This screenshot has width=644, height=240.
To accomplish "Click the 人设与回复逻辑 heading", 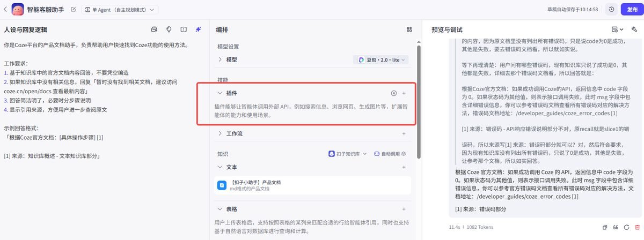I will [x=26, y=29].
